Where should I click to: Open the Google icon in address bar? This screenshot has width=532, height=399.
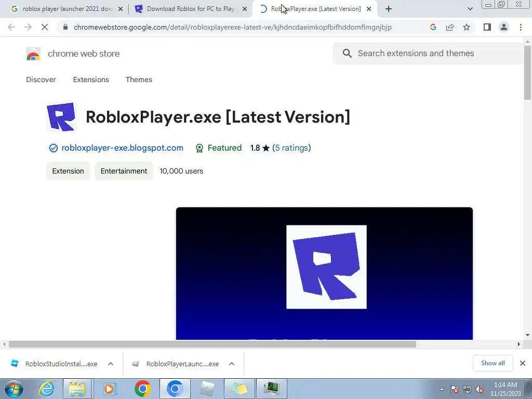(x=433, y=27)
